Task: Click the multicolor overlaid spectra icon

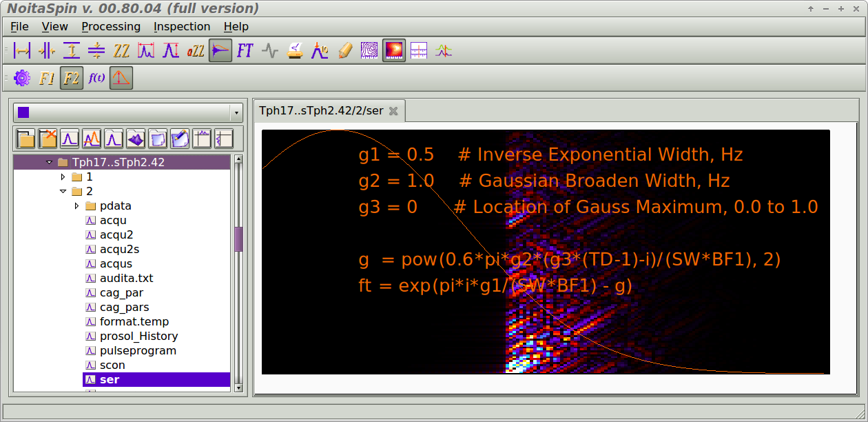Action: [x=444, y=50]
